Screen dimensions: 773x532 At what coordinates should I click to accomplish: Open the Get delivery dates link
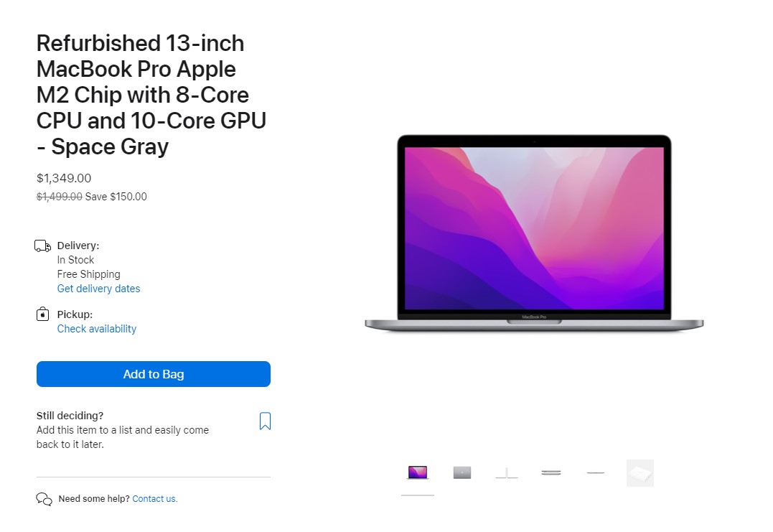click(x=98, y=289)
